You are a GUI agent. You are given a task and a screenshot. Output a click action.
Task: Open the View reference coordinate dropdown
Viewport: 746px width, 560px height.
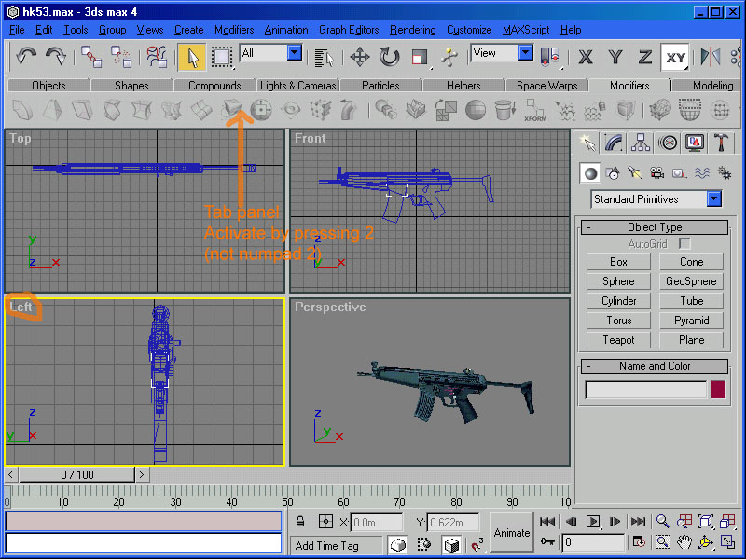(x=526, y=53)
